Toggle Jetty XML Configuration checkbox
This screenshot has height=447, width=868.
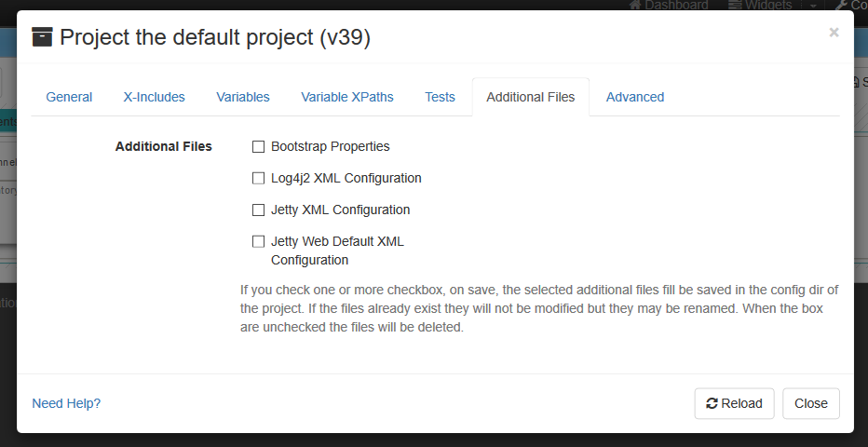pyautogui.click(x=259, y=210)
